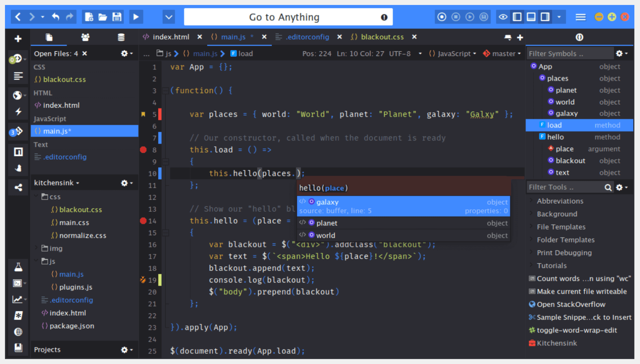Toggle the breakpoint on line 8
Image resolution: width=640 pixels, height=364 pixels.
143,150
